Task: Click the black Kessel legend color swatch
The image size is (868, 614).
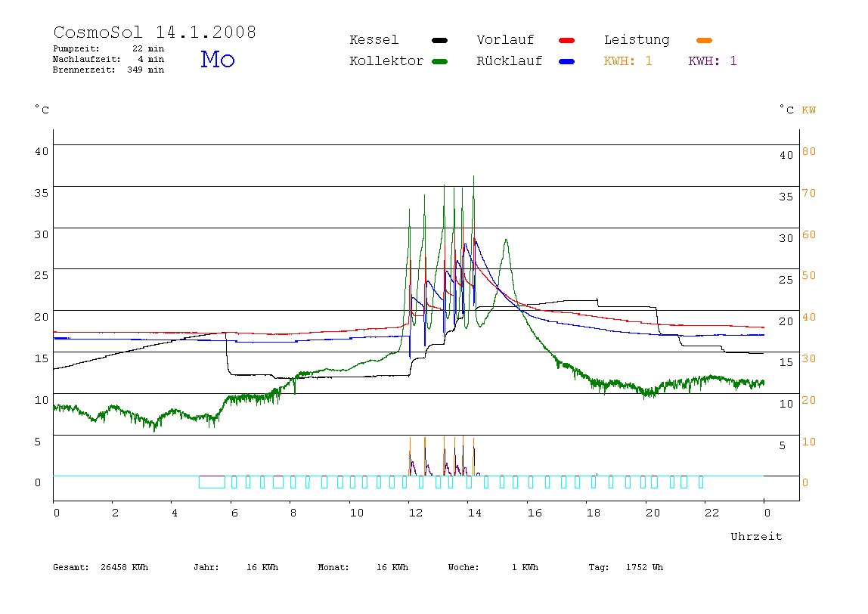Action: tap(439, 40)
